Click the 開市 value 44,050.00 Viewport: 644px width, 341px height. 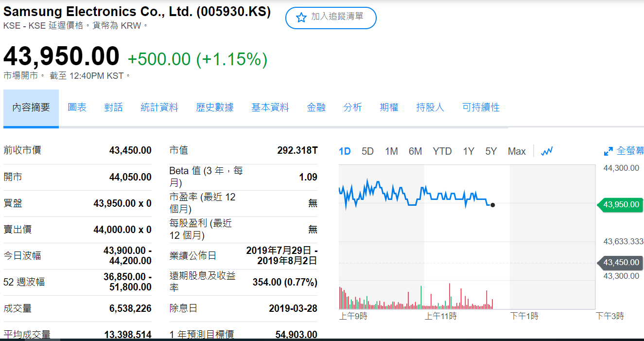tap(130, 177)
